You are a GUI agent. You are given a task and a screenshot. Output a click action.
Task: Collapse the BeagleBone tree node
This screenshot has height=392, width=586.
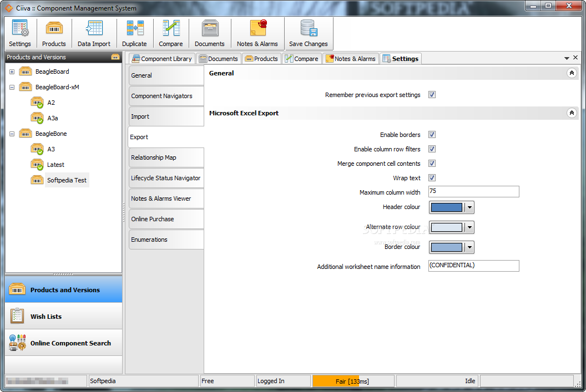12,134
